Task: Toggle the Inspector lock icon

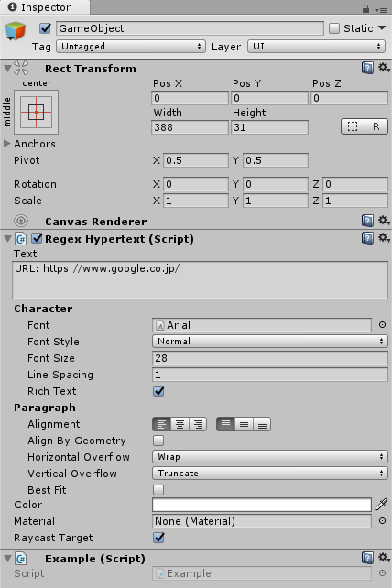Action: coord(365,8)
